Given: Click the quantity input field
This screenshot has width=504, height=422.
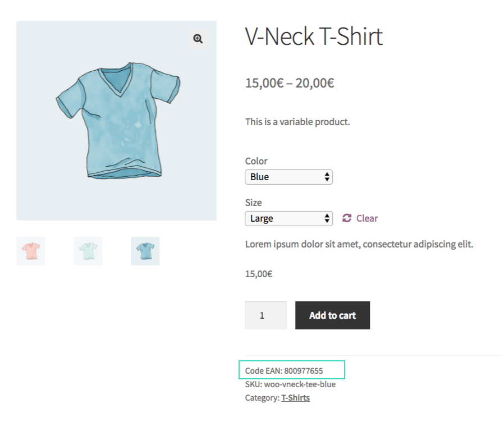Looking at the screenshot, I should point(265,315).
